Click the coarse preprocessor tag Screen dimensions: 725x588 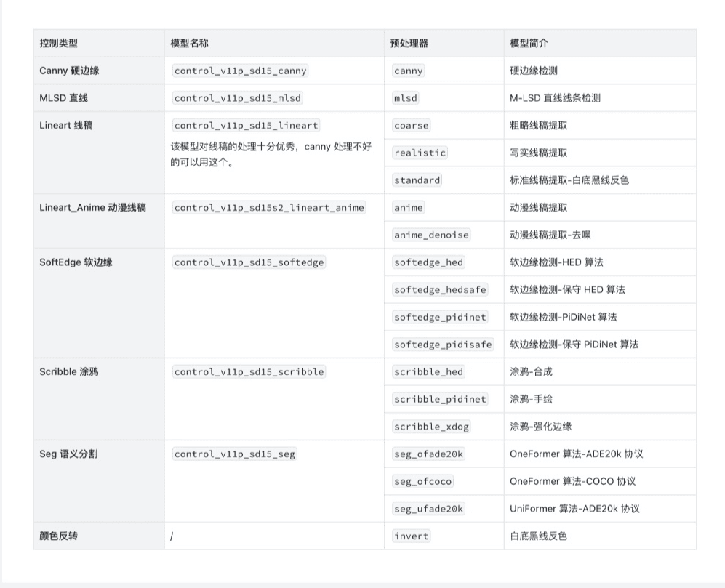pyautogui.click(x=411, y=125)
